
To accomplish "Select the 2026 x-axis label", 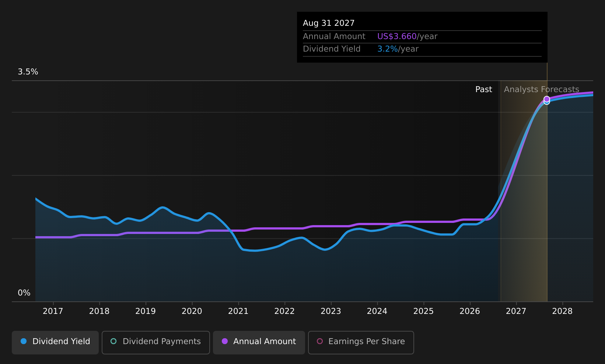I will click(x=470, y=311).
